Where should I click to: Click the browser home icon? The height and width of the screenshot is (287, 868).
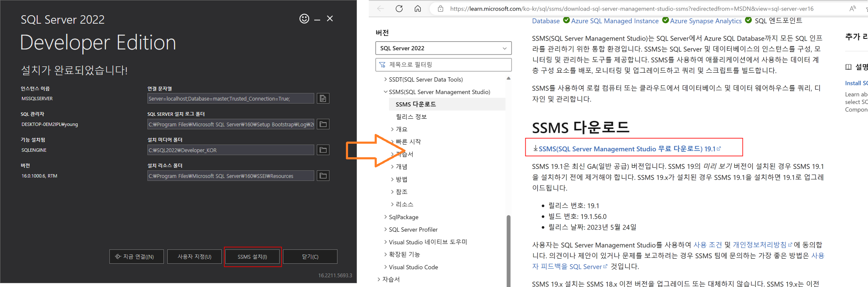pos(418,8)
